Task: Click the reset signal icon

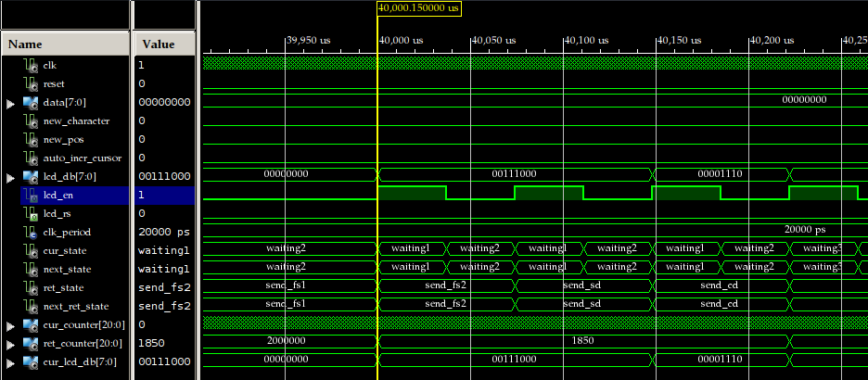Action: pyautogui.click(x=31, y=84)
